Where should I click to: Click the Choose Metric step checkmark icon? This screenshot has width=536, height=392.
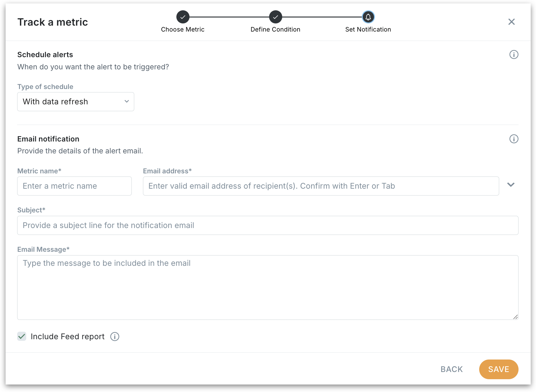tap(183, 17)
